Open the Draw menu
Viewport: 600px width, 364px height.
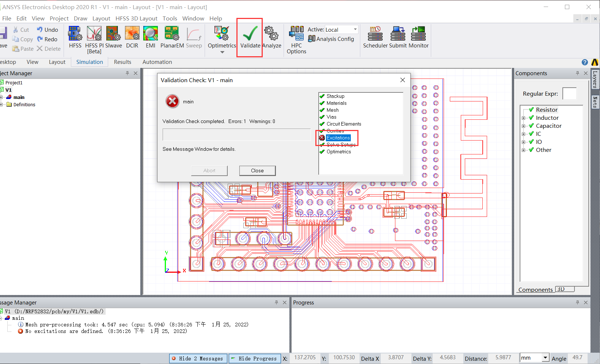(x=80, y=18)
